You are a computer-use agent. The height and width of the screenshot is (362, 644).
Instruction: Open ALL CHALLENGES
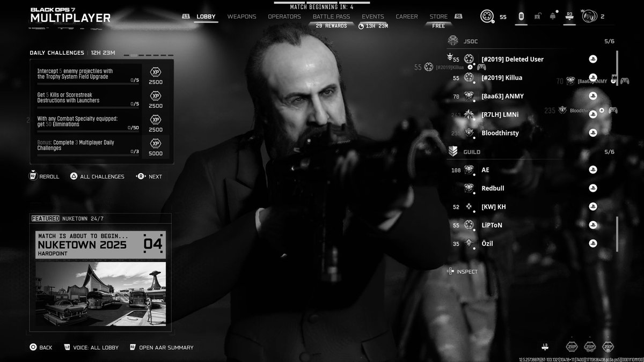tap(97, 176)
